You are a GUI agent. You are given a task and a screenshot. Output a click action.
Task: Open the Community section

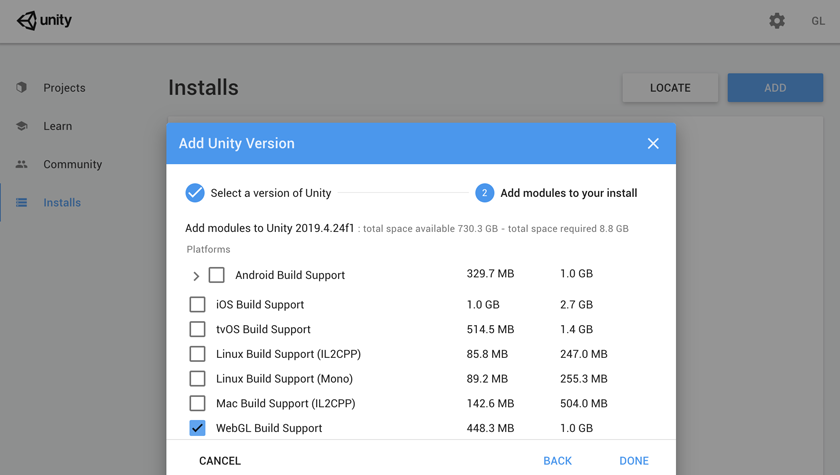(x=72, y=164)
